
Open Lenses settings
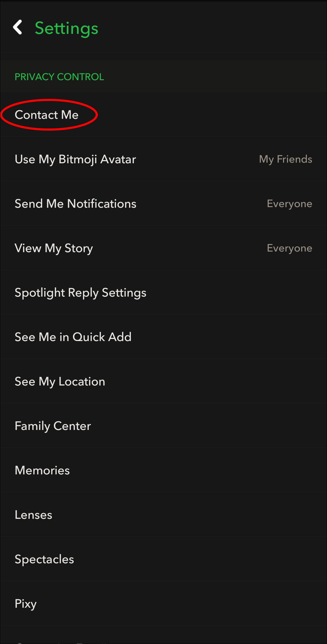click(34, 515)
